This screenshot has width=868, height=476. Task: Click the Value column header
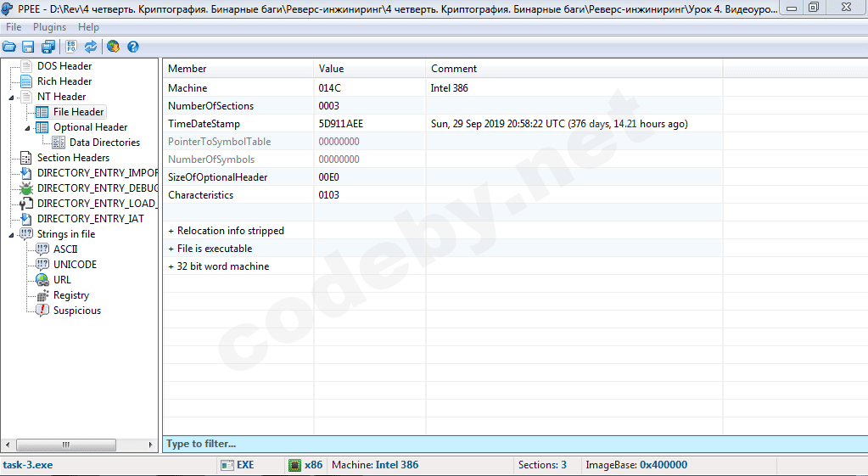(x=370, y=69)
